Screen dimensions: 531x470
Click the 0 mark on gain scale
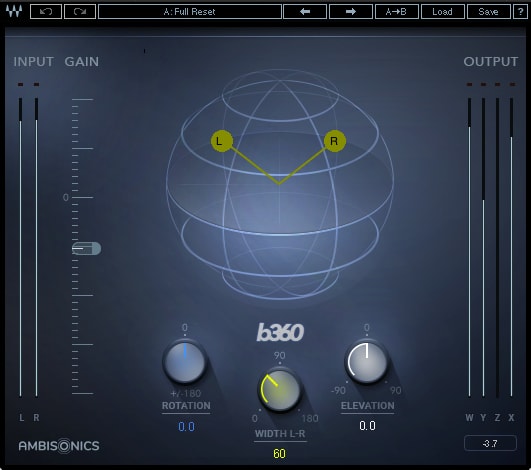66,197
